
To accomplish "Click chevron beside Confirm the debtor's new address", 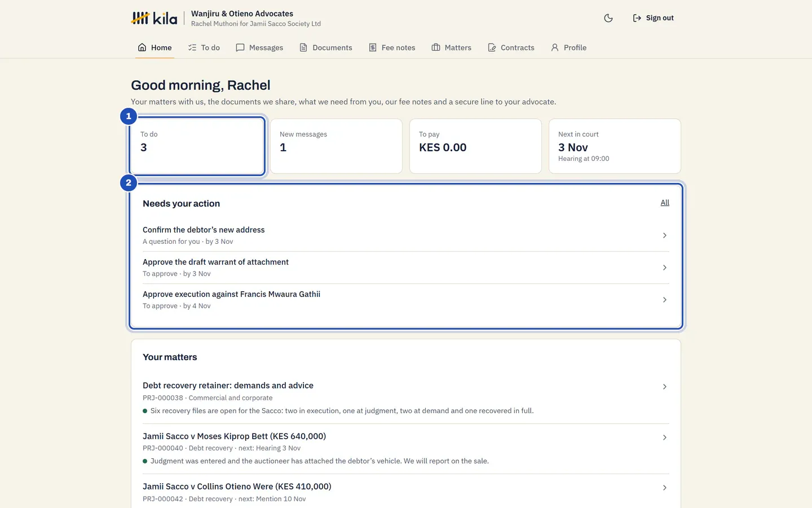I will pyautogui.click(x=665, y=235).
